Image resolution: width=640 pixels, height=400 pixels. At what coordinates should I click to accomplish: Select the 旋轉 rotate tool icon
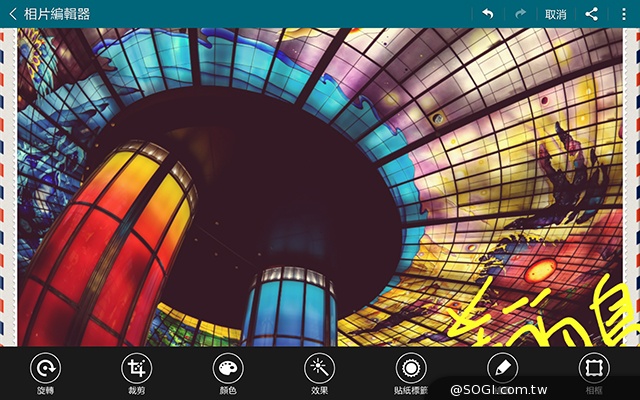pos(44,367)
